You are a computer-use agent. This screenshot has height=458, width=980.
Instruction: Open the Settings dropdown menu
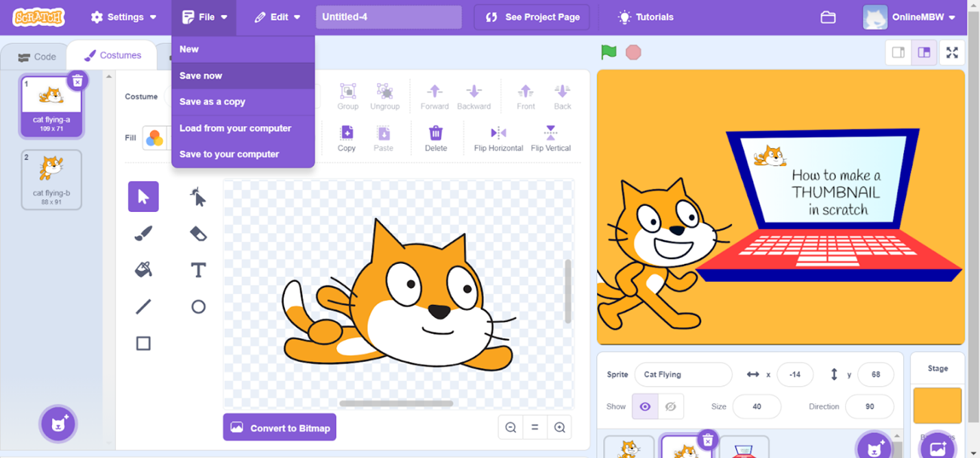click(x=123, y=17)
